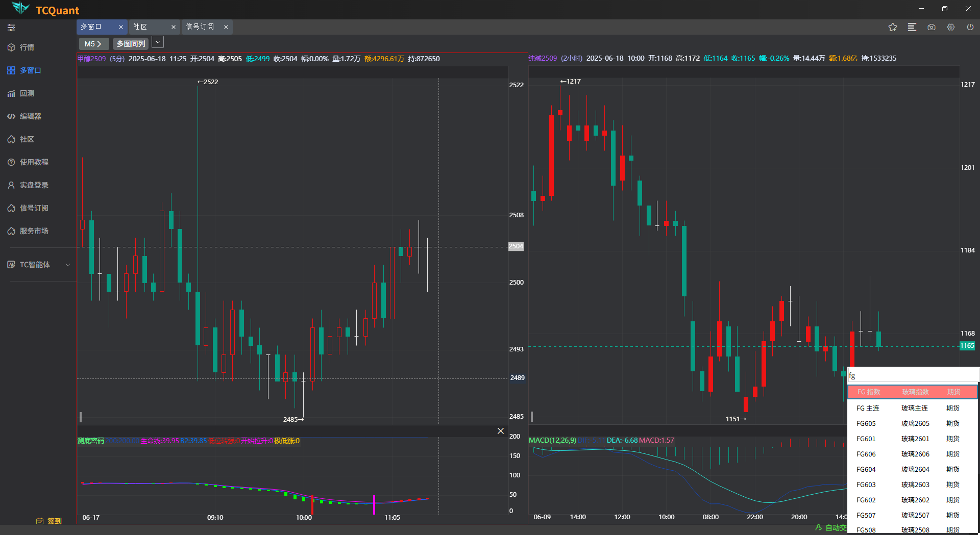The height and width of the screenshot is (535, 980).
Task: Open 编辑器 editor in sidebar
Action: click(30, 116)
